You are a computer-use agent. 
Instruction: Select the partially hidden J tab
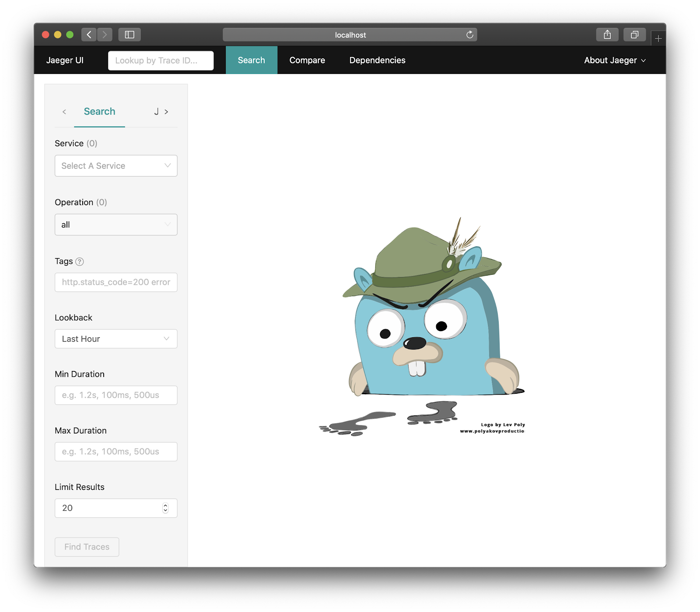(x=156, y=112)
